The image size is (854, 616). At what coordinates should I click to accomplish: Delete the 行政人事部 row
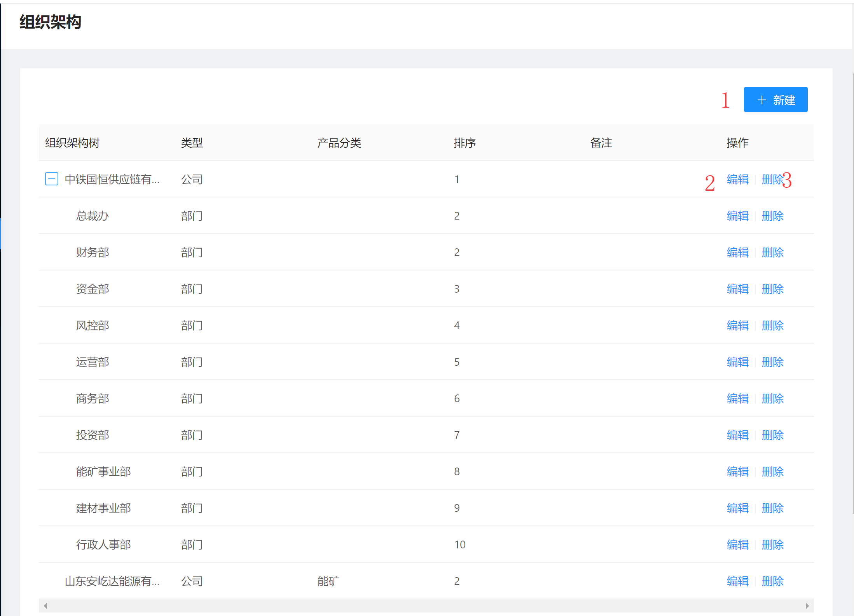(x=772, y=545)
